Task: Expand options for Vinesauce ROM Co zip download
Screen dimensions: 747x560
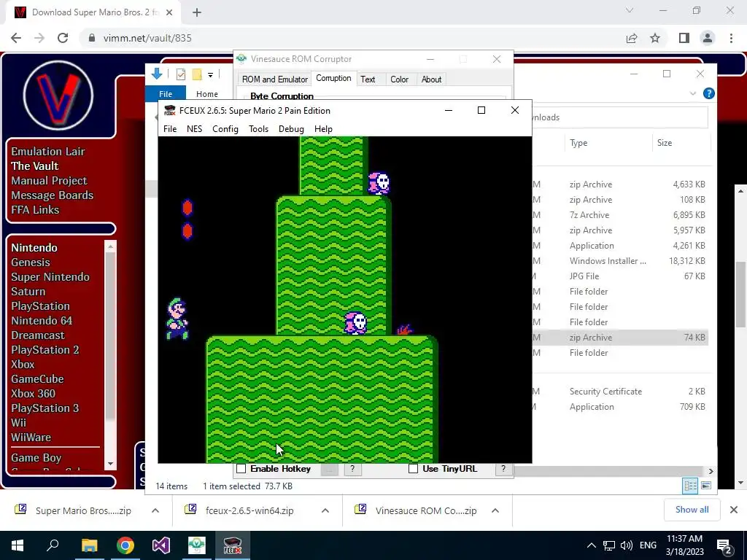Action: [x=495, y=510]
